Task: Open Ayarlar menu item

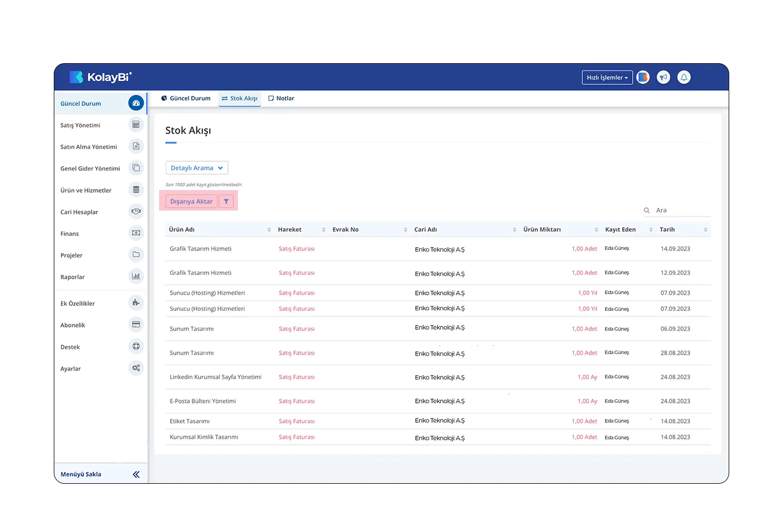Action: [x=70, y=369]
